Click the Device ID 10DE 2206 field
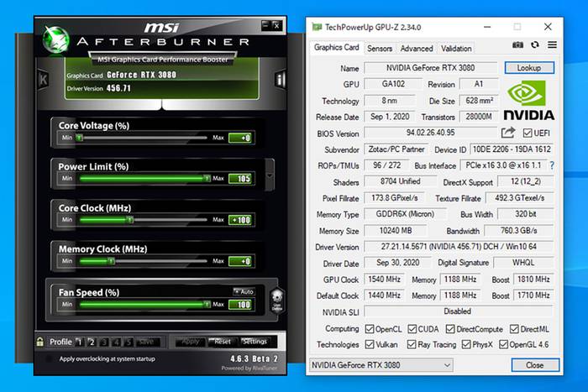The width and height of the screenshot is (588, 392). (x=512, y=149)
